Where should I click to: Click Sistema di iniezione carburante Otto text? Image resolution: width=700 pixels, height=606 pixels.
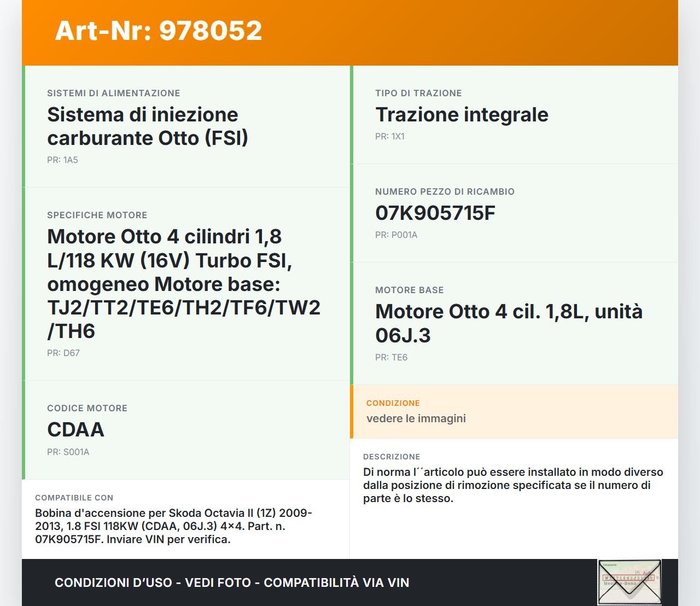click(x=148, y=126)
